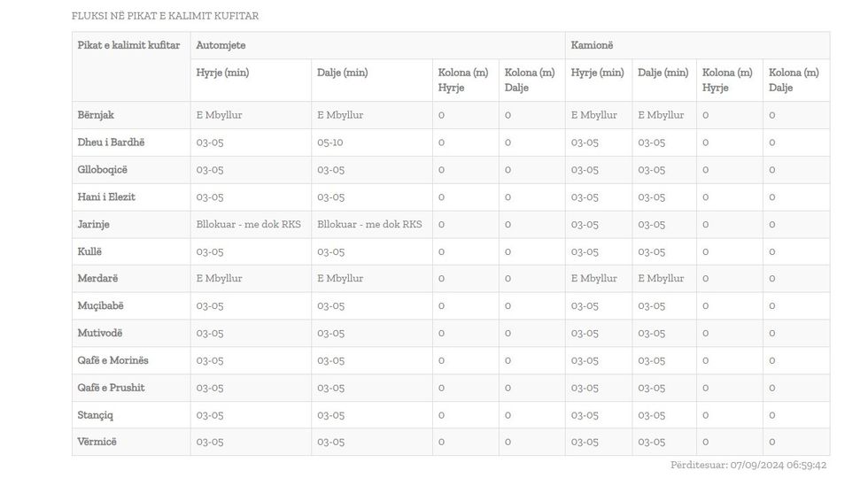Select the Kullë row label

(89, 252)
